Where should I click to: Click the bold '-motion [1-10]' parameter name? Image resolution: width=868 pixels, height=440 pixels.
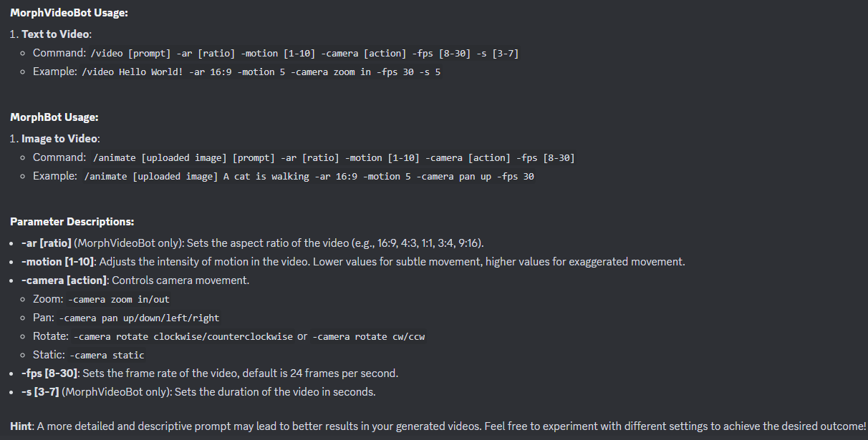[57, 262]
